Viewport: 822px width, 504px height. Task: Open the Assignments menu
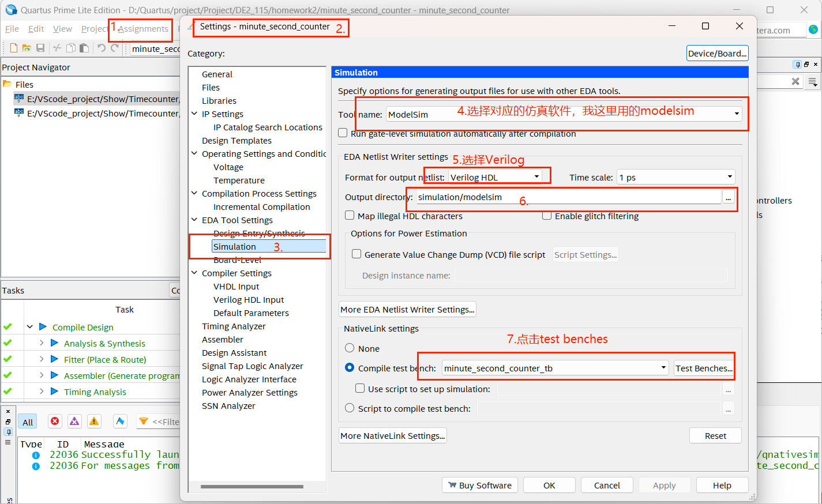[x=143, y=29]
